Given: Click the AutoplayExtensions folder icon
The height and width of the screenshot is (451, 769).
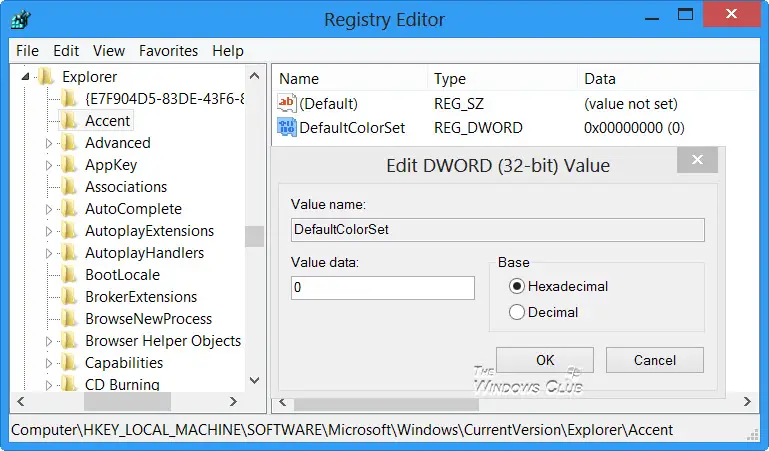Looking at the screenshot, I should click(69, 231).
